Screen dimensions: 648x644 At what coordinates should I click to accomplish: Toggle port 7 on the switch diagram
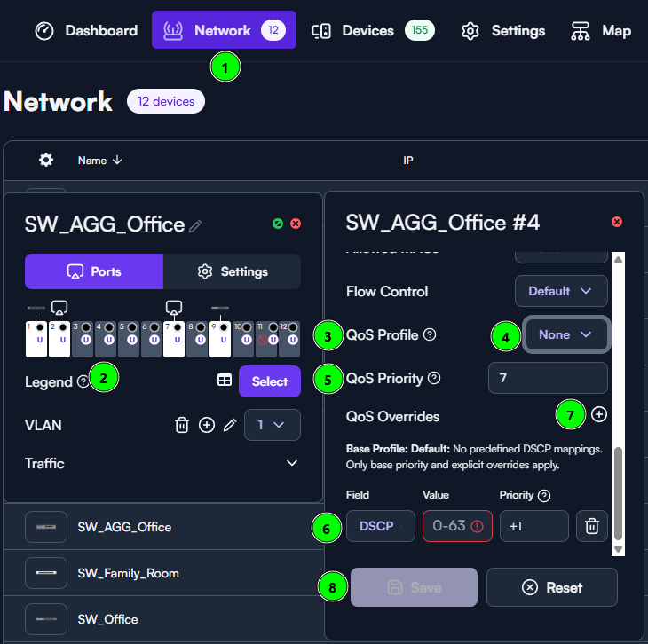click(173, 334)
